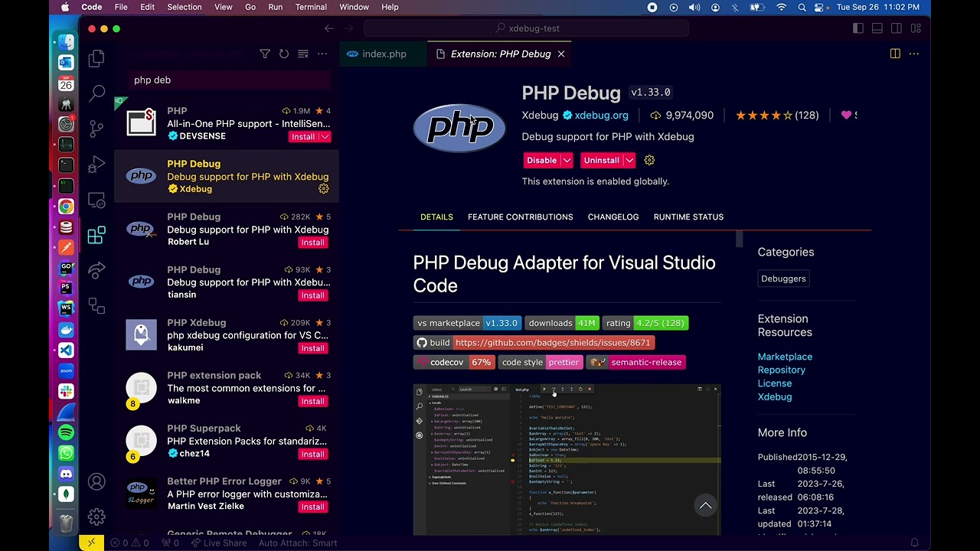Image resolution: width=980 pixels, height=551 pixels.
Task: Customize layout icon in title bar
Action: point(916,28)
